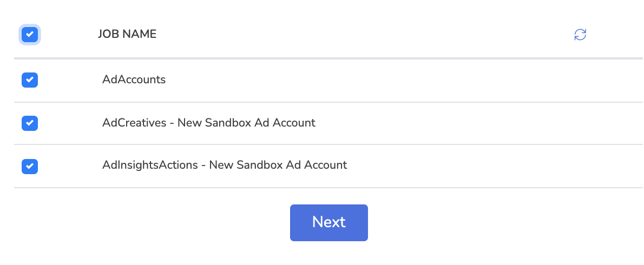
Task: Select the AdAccounts job name
Action: tap(134, 79)
